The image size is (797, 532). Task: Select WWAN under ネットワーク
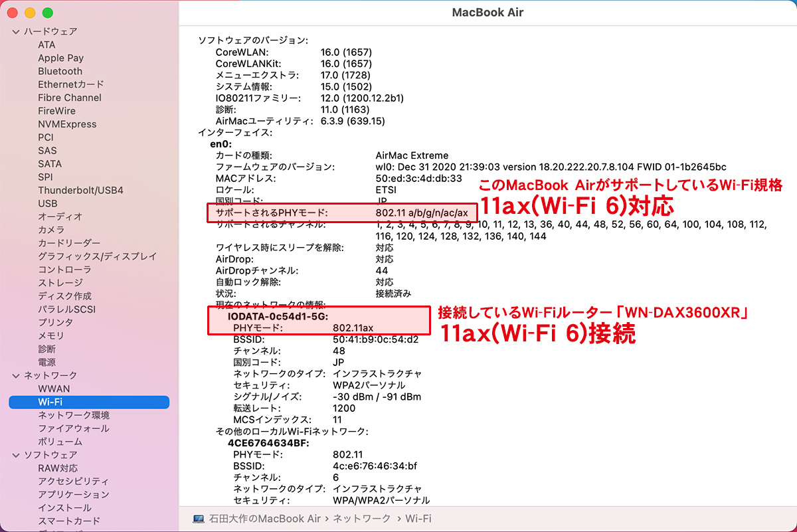54,389
